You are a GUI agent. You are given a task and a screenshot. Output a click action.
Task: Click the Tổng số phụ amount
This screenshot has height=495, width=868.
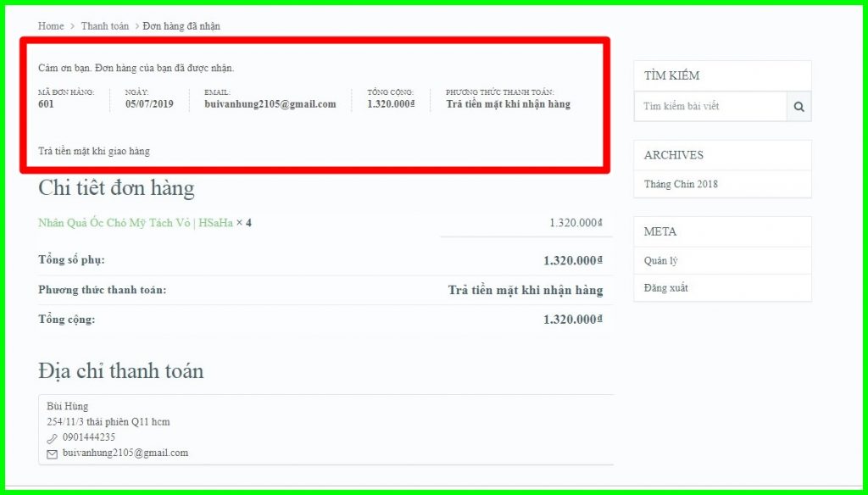pyautogui.click(x=573, y=261)
